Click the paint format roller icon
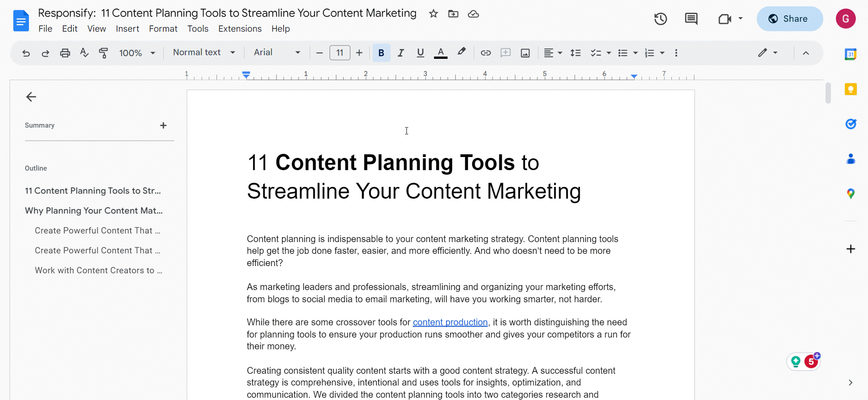Screen dimensions: 868x400 [104, 53]
